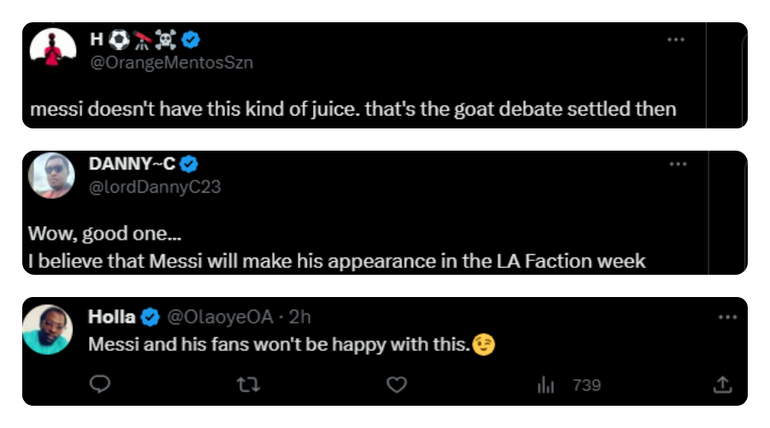Click the DANNY~C display name
770x428 pixels.
pos(131,163)
